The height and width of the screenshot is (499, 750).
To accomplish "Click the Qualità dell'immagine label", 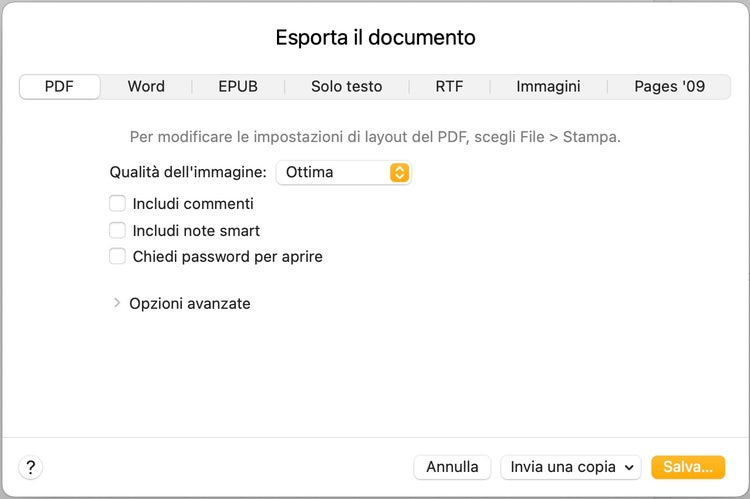I will 188,172.
